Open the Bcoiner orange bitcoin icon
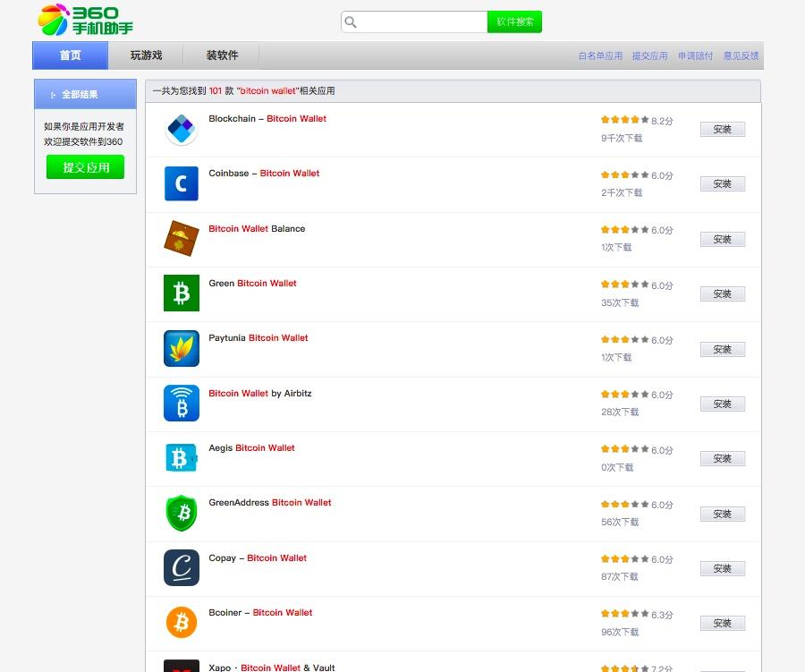 point(182,623)
